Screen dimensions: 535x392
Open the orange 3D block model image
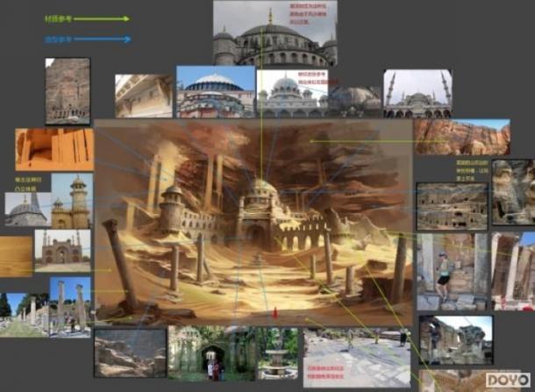point(54,149)
